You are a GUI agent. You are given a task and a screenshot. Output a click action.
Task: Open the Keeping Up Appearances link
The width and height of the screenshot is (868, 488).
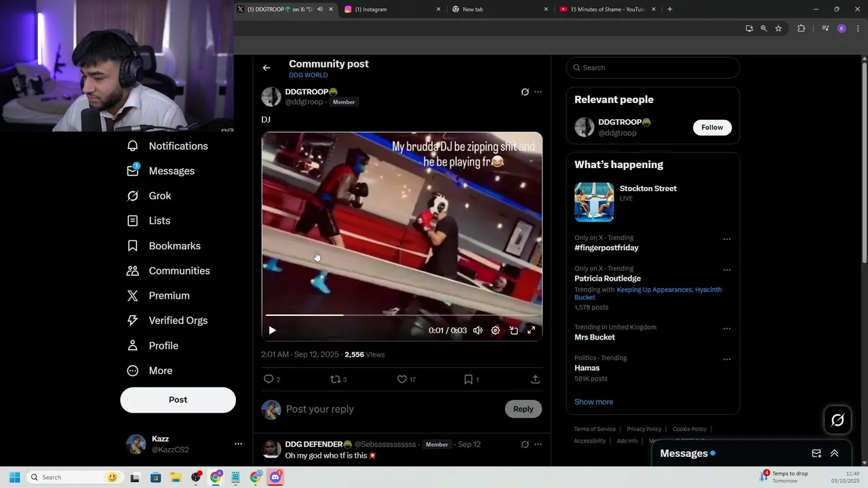[x=654, y=290]
